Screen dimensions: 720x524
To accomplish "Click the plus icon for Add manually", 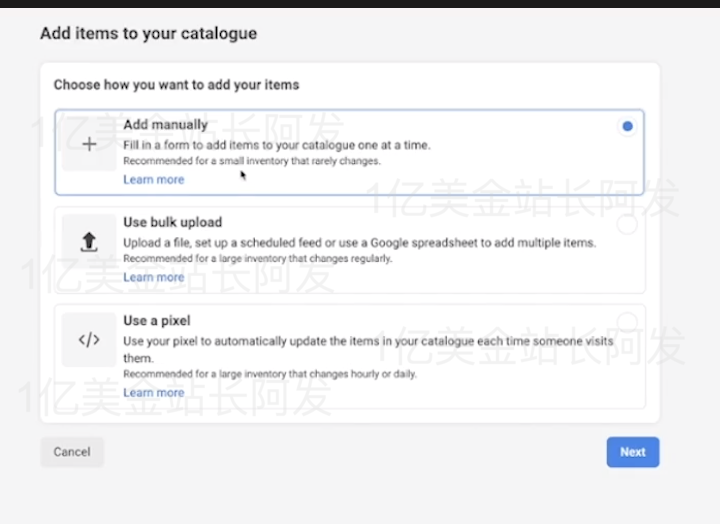I will [x=89, y=144].
